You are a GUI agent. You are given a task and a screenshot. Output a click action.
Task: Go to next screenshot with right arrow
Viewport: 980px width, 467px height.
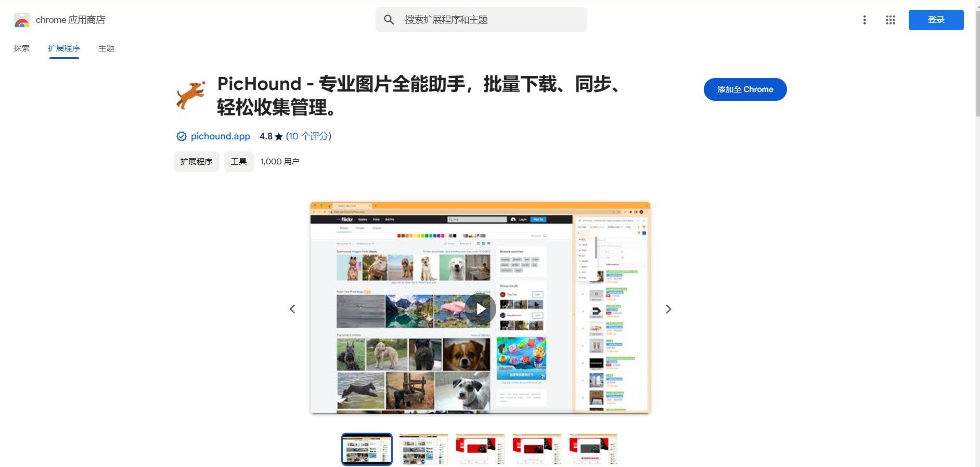point(668,309)
